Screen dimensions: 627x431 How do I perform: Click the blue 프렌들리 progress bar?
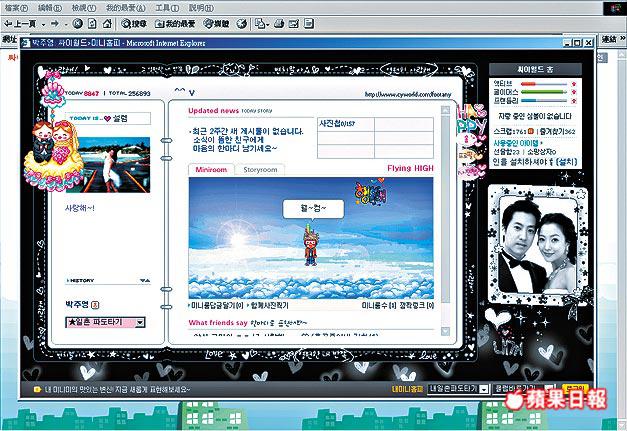544,100
